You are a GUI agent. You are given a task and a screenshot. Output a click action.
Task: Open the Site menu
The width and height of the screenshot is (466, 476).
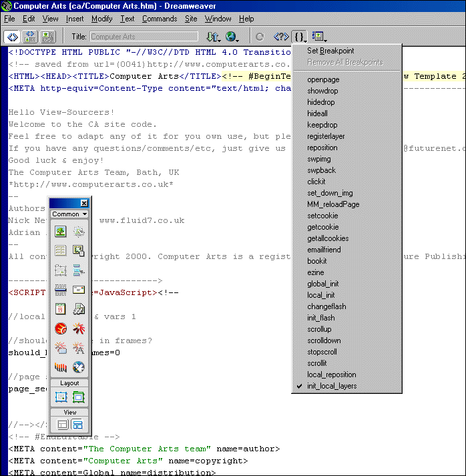click(x=191, y=19)
